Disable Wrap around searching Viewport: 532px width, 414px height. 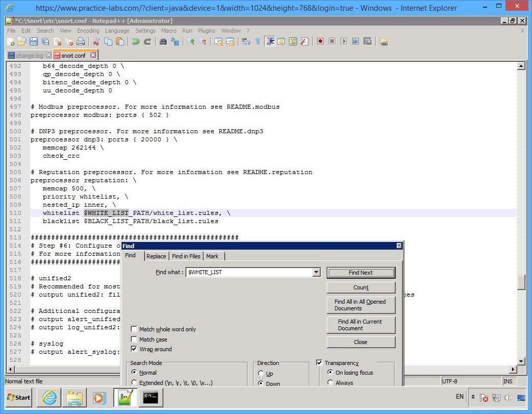134,349
